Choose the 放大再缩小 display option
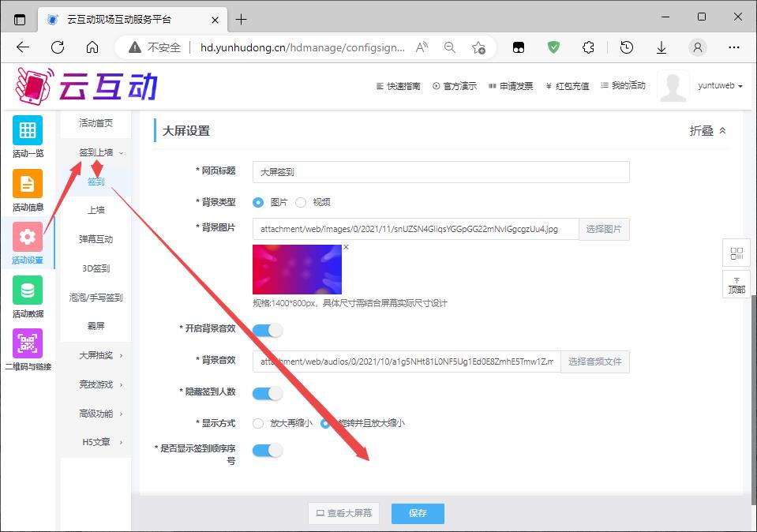 258,423
